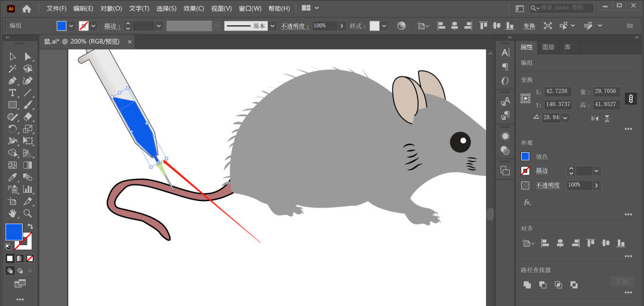Open the 效果(C) menu
The image size is (644, 306).
[x=194, y=8]
